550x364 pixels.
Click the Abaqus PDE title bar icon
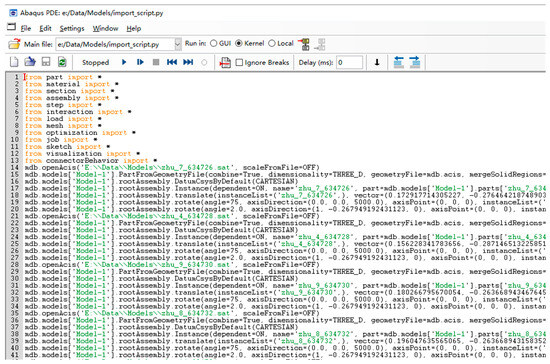13,13
